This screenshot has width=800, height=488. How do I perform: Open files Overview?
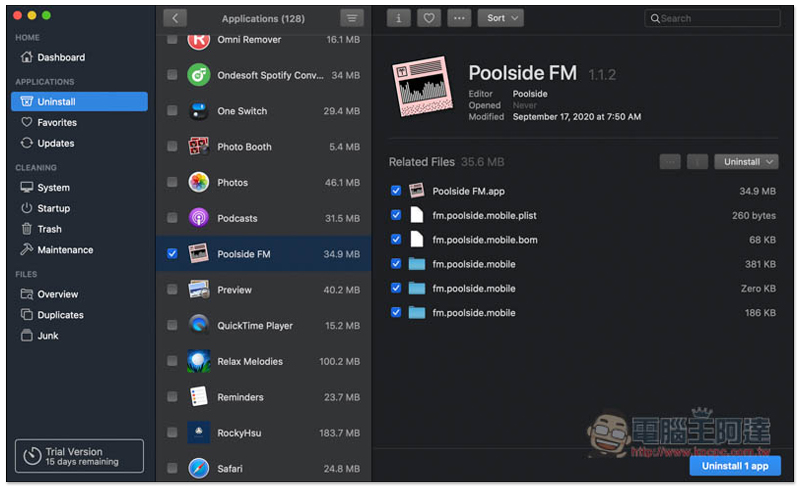[49, 294]
